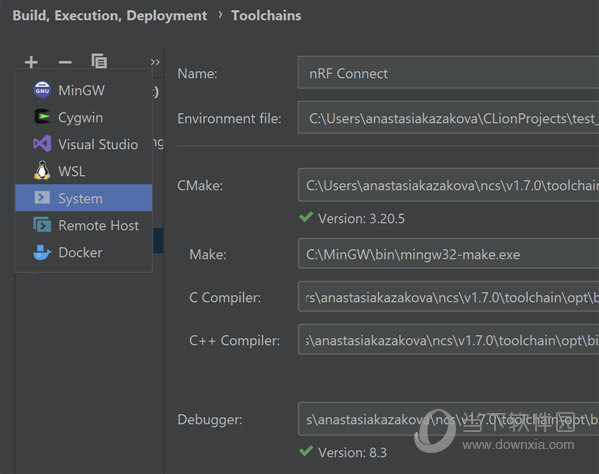599x474 pixels.
Task: Click the green checkmark beside CMake version
Action: [x=306, y=217]
